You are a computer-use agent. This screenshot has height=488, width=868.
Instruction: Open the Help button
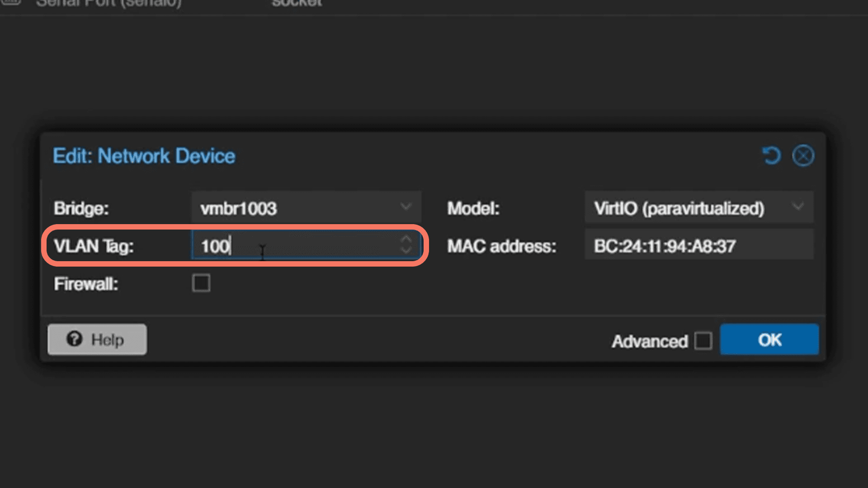pyautogui.click(x=97, y=339)
